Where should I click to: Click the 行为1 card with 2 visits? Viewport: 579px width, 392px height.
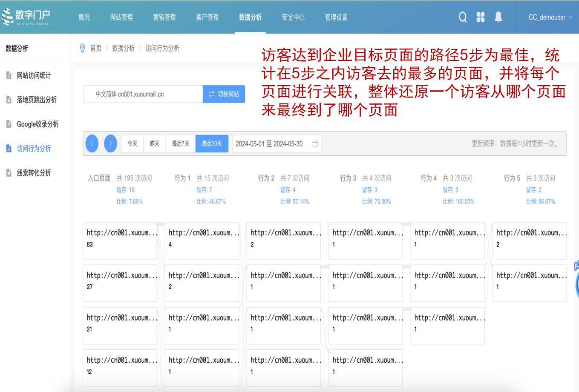tap(202, 283)
